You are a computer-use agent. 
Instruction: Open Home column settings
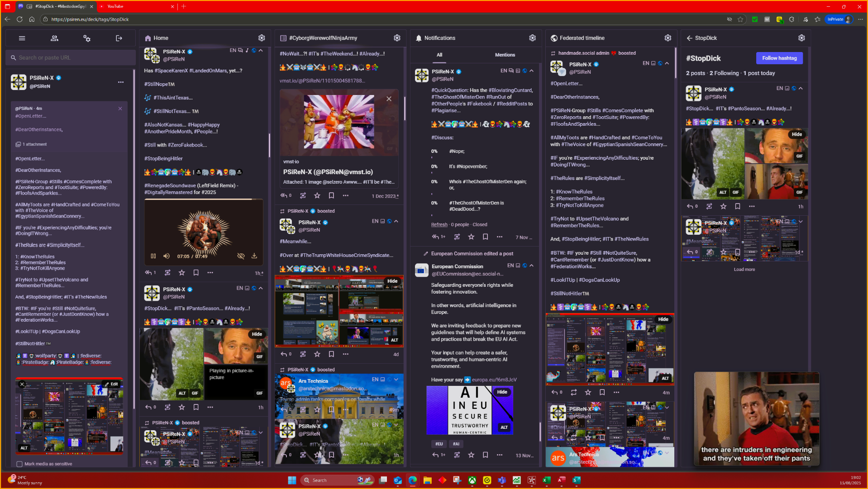tap(262, 38)
